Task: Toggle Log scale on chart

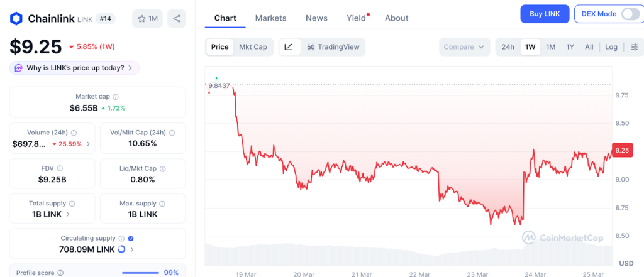Action: click(611, 47)
